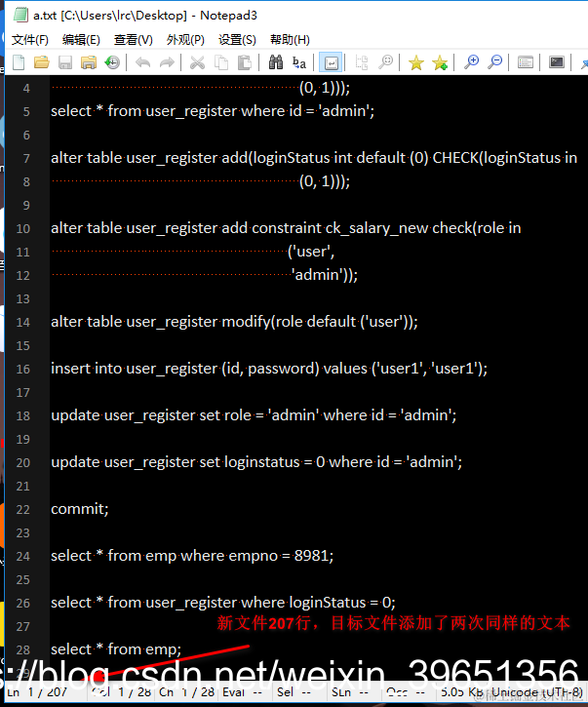Open the 帮助(H) menu

pos(290,40)
